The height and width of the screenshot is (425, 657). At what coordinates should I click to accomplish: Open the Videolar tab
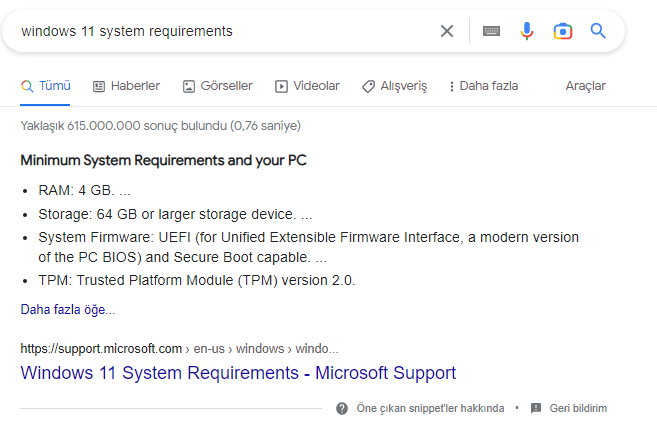(x=307, y=86)
